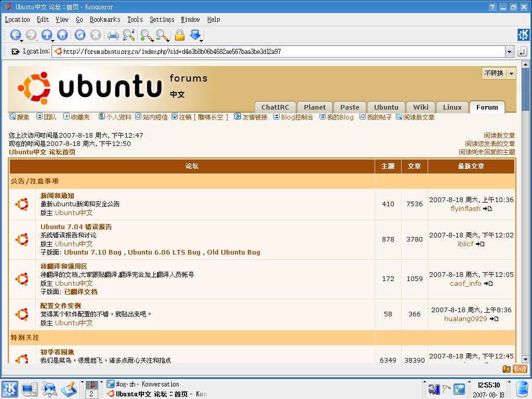Viewport: 532px width, 399px height.
Task: Zoom out with the minus magnifier icon
Action: [162, 35]
